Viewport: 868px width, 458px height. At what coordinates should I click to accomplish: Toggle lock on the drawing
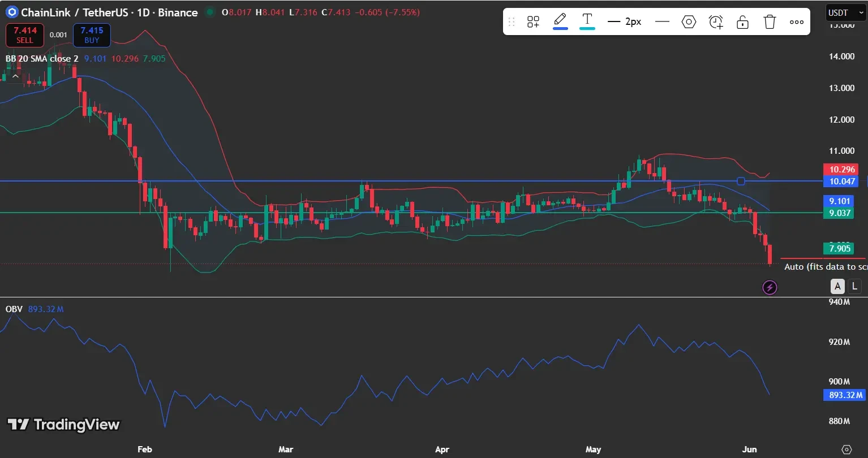click(742, 22)
